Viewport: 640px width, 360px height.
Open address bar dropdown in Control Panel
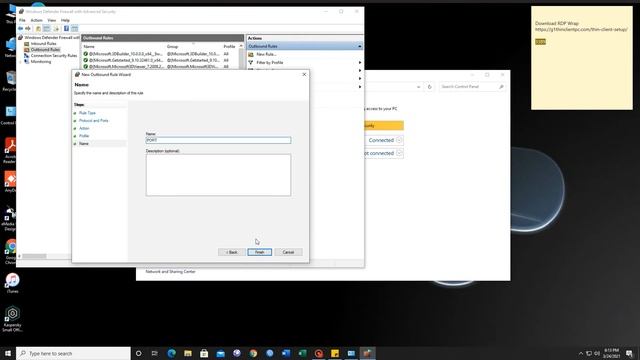[x=418, y=87]
